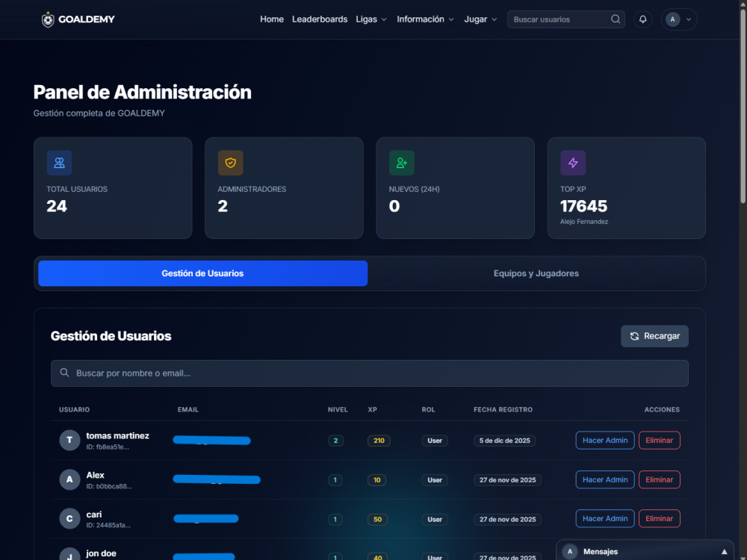Click tomas martinez avatar T
Screen dimensions: 747x560
69,440
